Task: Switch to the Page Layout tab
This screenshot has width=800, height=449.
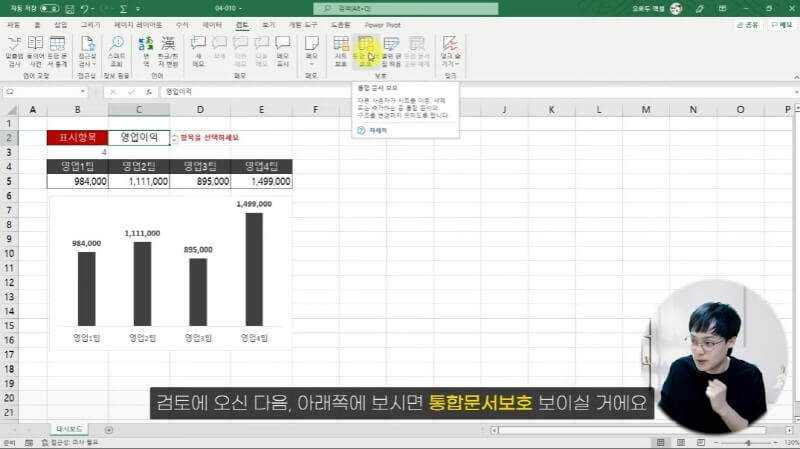Action: (138, 25)
